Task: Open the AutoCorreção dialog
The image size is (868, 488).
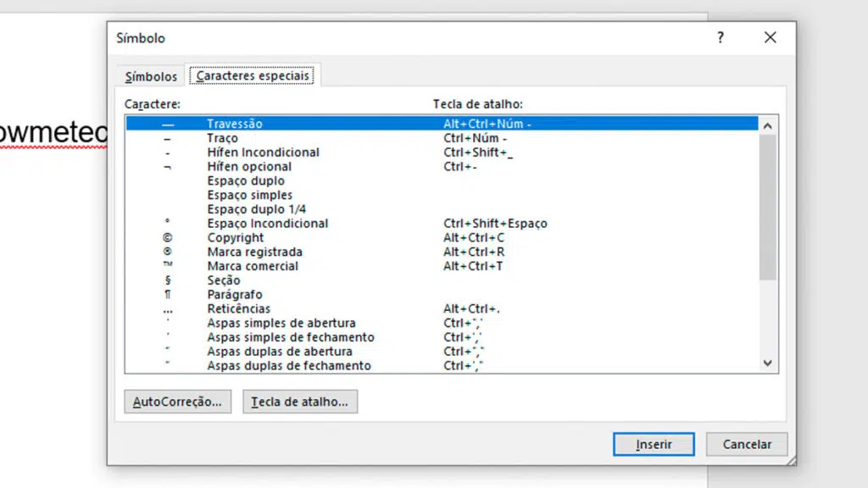Action: pyautogui.click(x=177, y=401)
